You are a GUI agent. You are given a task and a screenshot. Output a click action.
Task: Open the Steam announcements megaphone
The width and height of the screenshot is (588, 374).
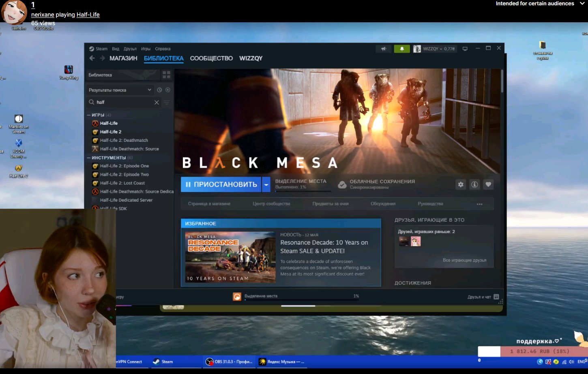(384, 49)
